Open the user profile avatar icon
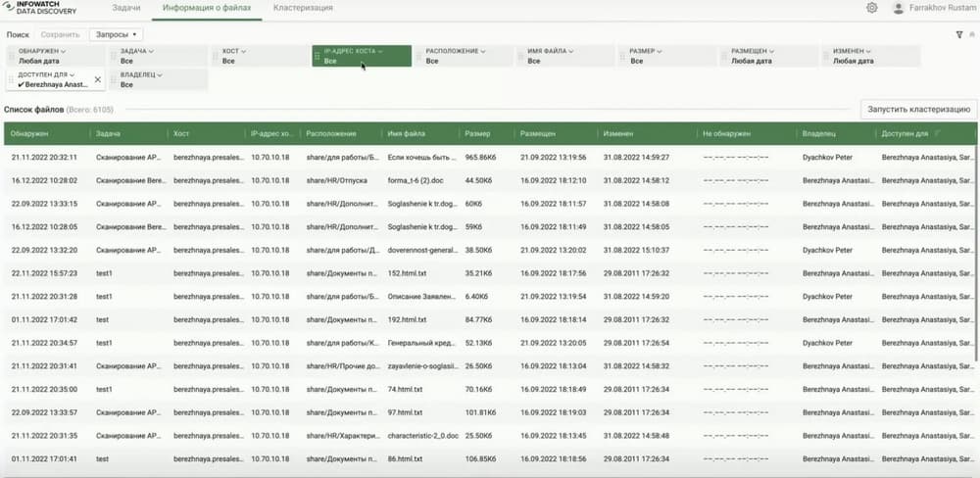 click(x=899, y=8)
